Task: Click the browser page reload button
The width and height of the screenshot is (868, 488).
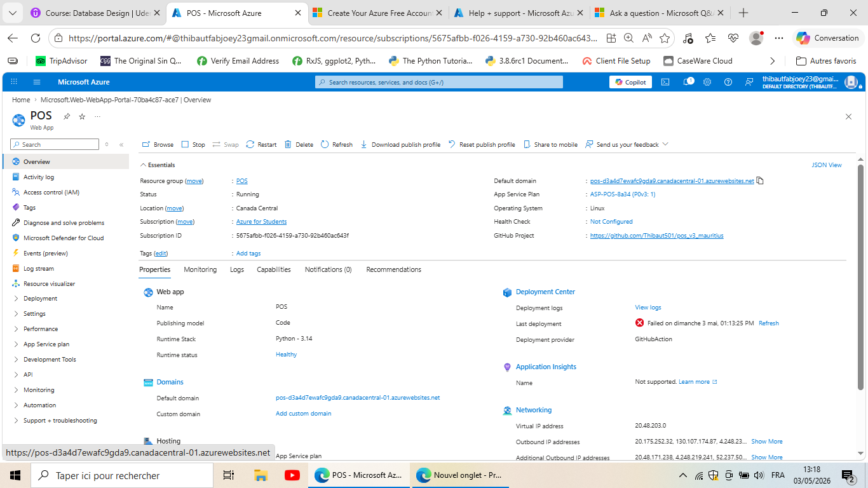Action: [x=36, y=38]
